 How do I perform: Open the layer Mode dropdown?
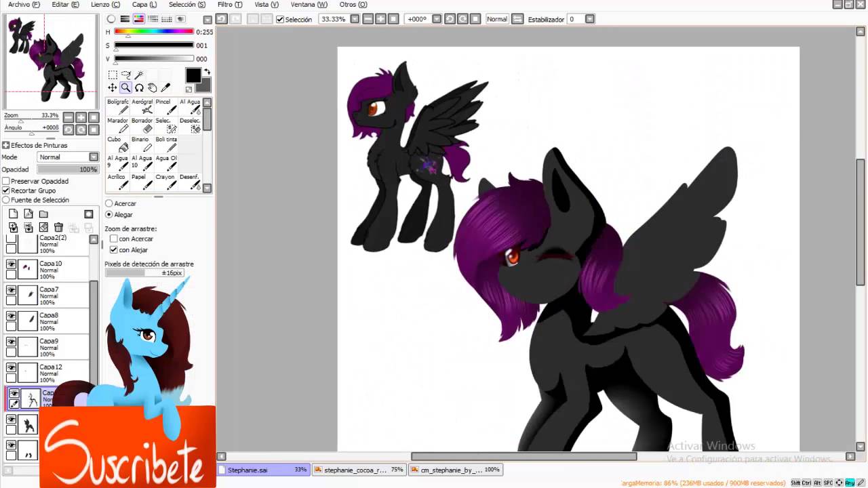68,157
